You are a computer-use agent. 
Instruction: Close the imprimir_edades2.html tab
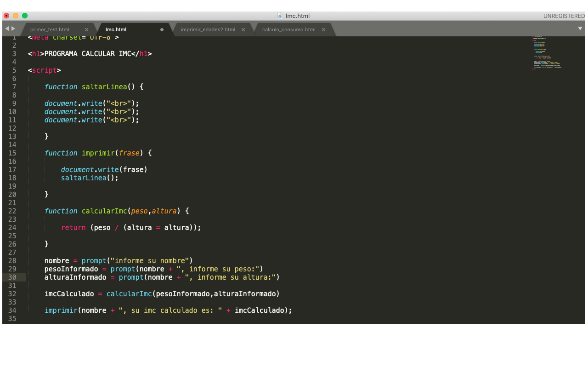243,29
